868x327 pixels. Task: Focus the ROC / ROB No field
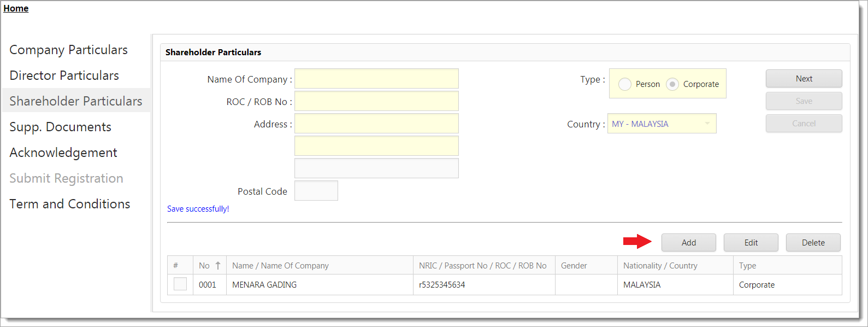[376, 101]
